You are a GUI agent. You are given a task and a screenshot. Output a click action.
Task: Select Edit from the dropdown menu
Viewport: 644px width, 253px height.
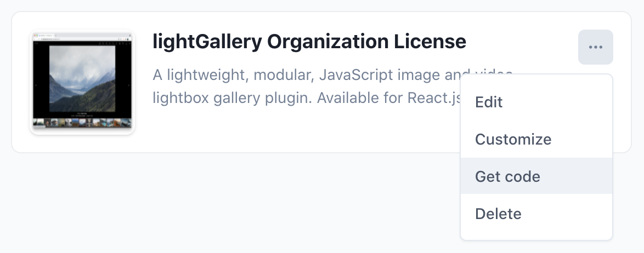click(x=489, y=102)
